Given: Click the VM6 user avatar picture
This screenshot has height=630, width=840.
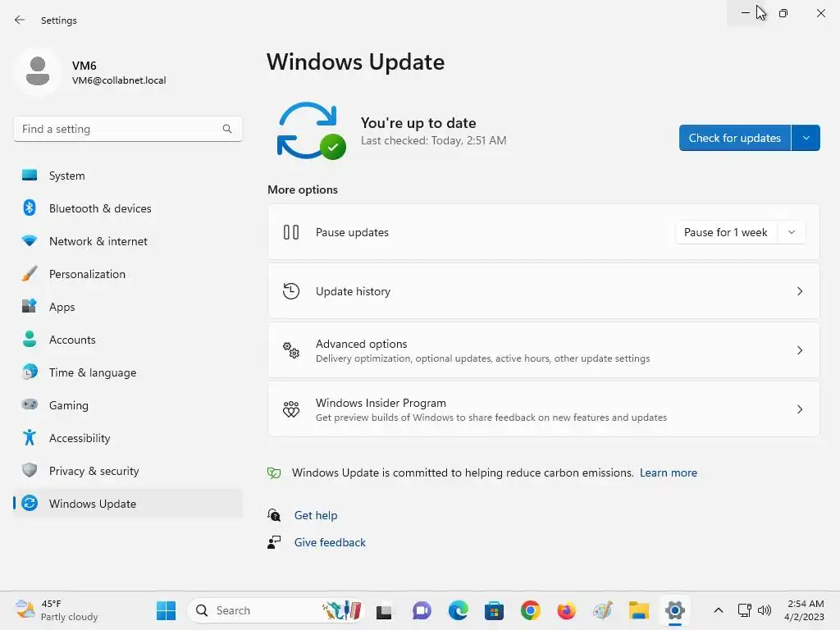Looking at the screenshot, I should (x=38, y=71).
